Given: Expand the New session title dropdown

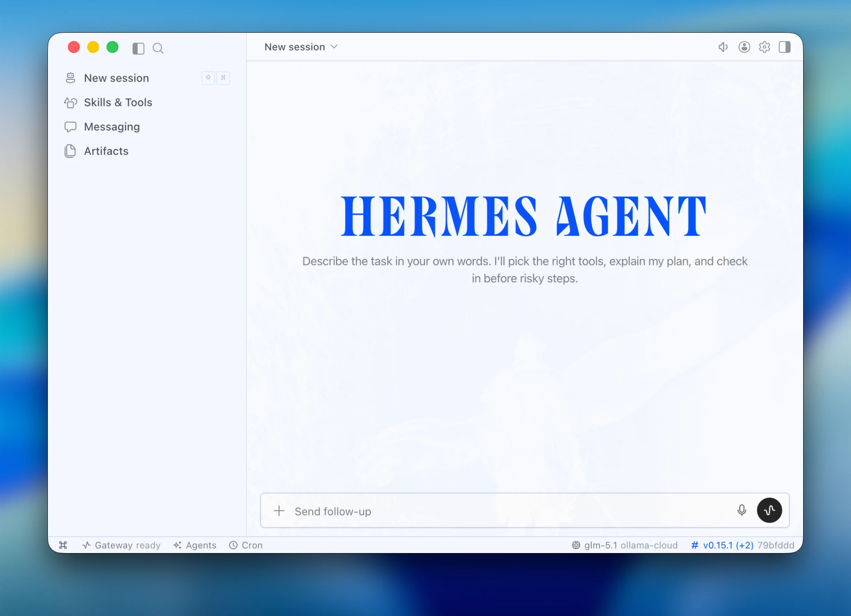Looking at the screenshot, I should (x=301, y=47).
